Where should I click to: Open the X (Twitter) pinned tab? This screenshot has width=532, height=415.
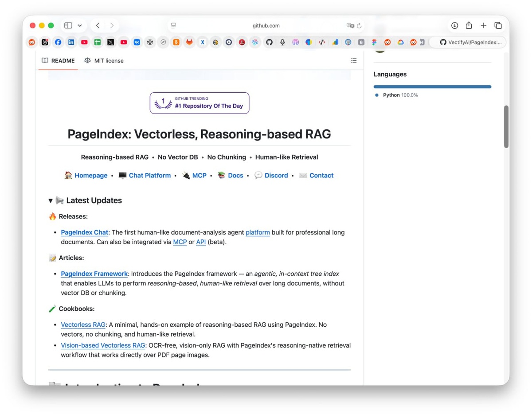(x=110, y=42)
